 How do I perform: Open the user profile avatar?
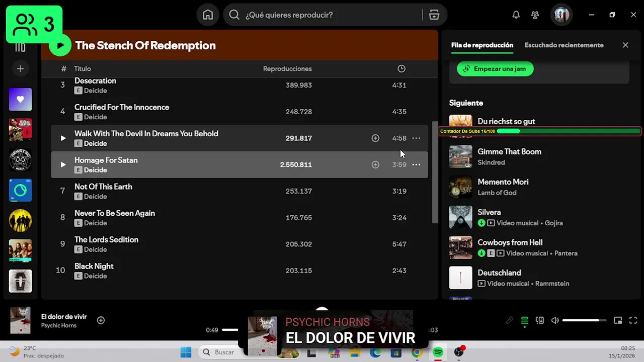(x=561, y=15)
